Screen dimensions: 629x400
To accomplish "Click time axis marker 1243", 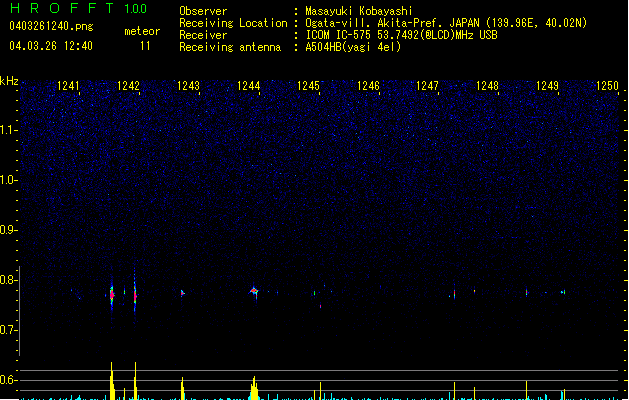I will [188, 86].
